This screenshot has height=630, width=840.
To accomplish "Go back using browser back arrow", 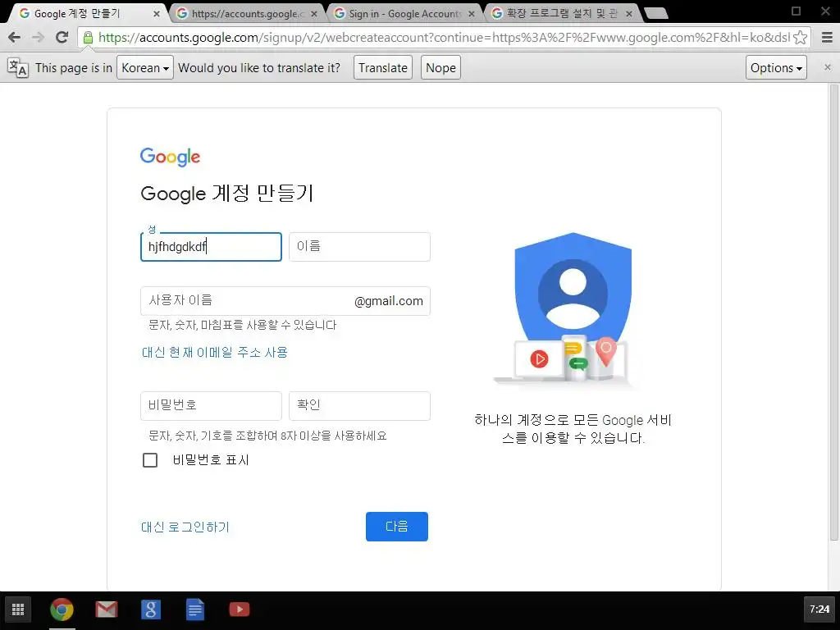I will point(15,37).
